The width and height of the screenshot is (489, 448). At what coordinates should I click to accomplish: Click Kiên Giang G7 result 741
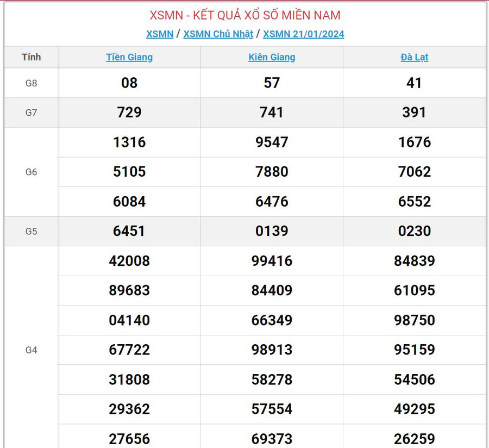pos(272,113)
